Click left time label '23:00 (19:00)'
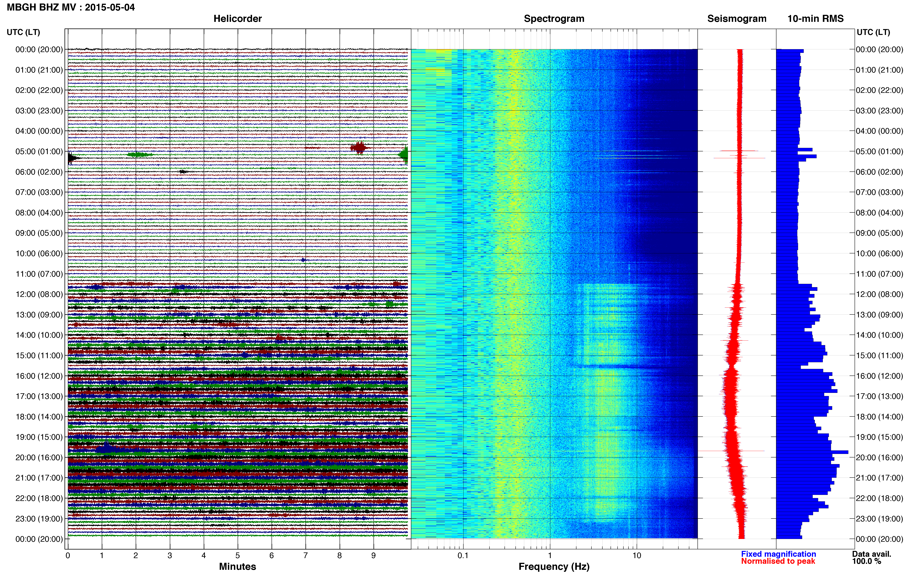This screenshot has width=924, height=578. tap(39, 519)
